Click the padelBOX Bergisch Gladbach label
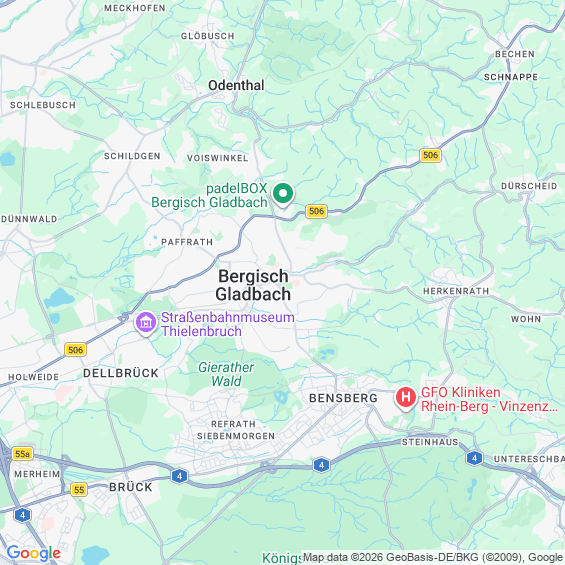This screenshot has width=565, height=565. pos(209,195)
